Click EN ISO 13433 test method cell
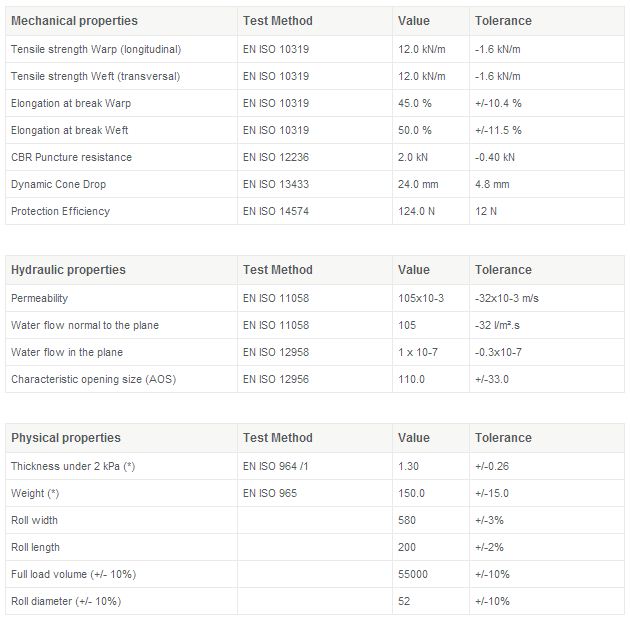Screen dimensions: 630x622 click(276, 184)
